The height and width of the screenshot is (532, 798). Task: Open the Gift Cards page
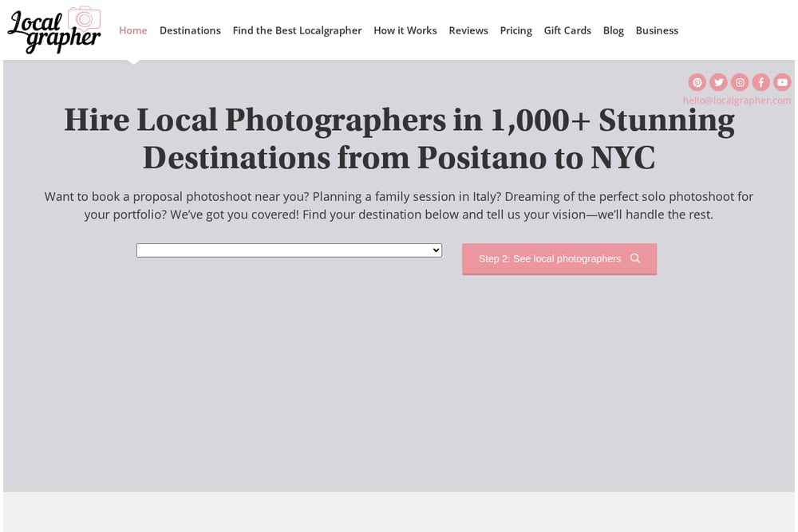coord(567,30)
